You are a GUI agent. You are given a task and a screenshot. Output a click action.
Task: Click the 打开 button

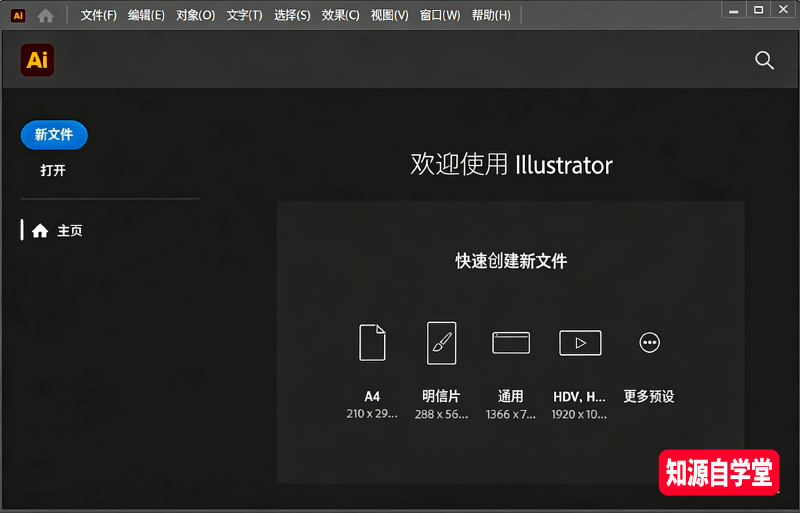pos(53,170)
